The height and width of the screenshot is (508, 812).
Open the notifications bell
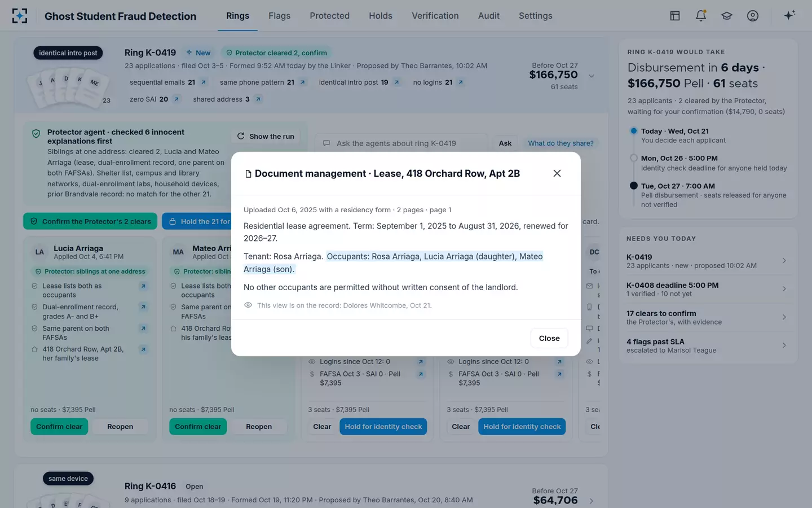click(x=701, y=16)
